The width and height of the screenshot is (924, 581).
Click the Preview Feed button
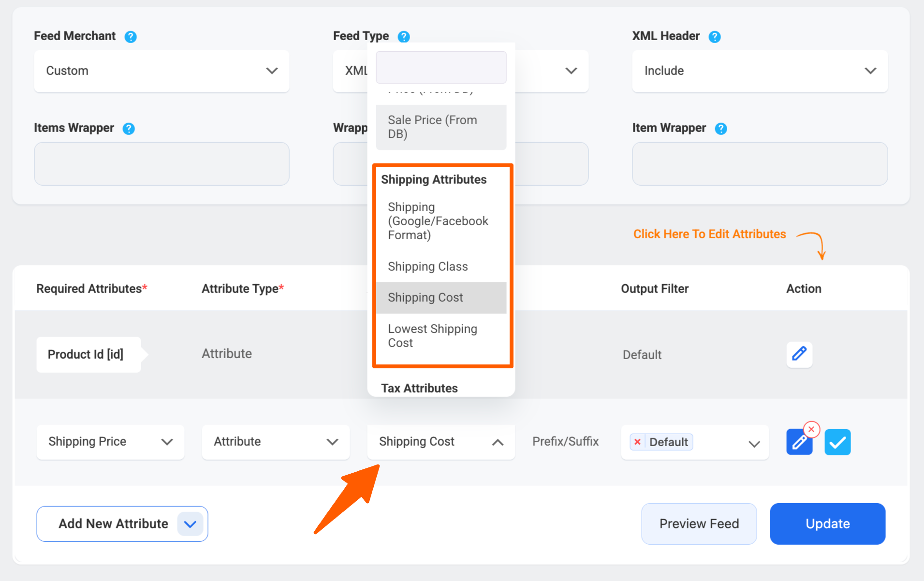(x=699, y=523)
